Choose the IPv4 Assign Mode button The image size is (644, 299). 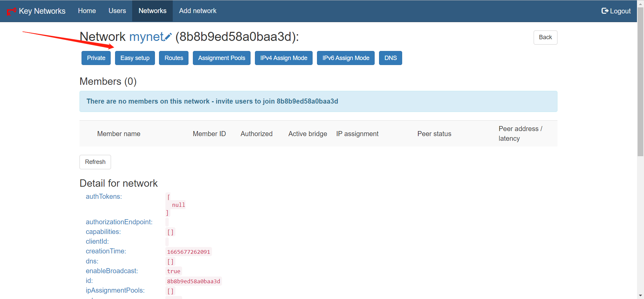pyautogui.click(x=283, y=58)
